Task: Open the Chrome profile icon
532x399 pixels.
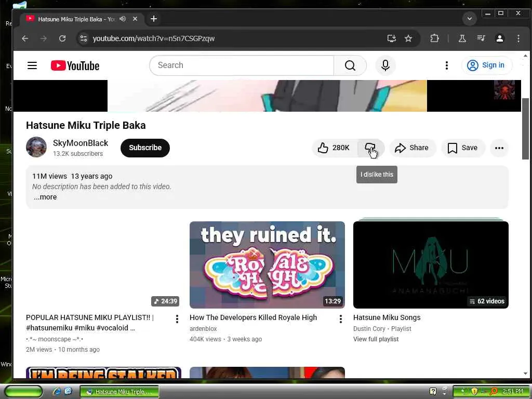Action: [x=499, y=38]
